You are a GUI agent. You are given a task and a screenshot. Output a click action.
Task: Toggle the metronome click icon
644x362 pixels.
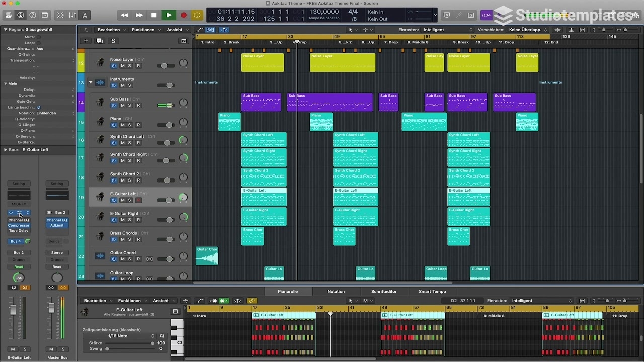tap(497, 15)
